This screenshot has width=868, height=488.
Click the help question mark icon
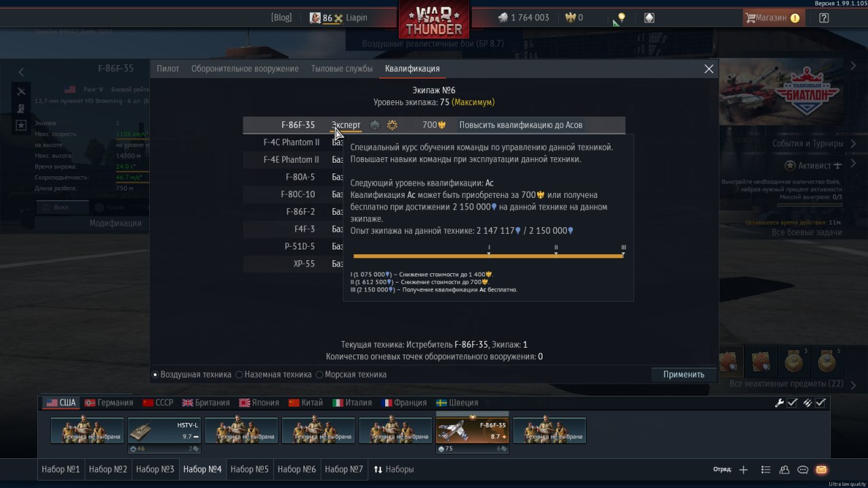point(824,18)
